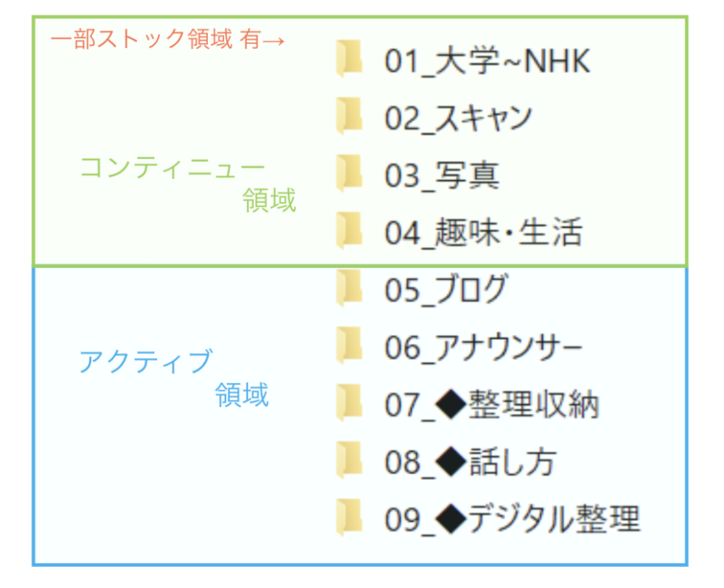
Task: Select the 03_写真 folder label
Action: (x=442, y=176)
